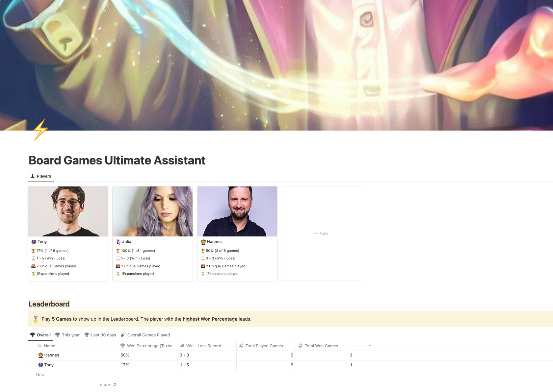Click island icon on Julia's expansions played
The width and height of the screenshot is (553, 392).
point(118,274)
